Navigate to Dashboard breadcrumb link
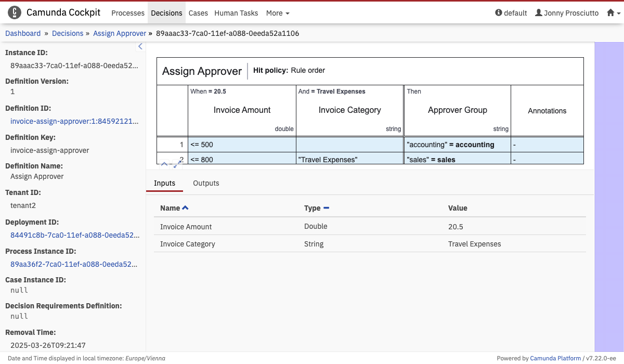 (x=23, y=33)
